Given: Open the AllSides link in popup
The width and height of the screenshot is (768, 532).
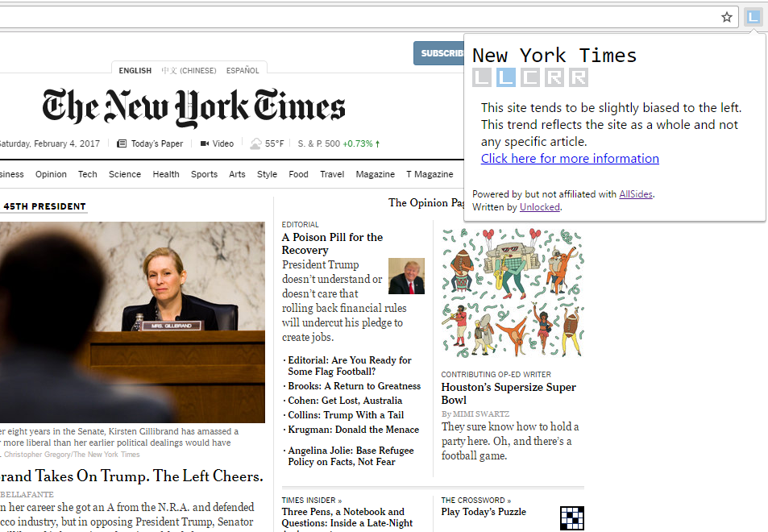Looking at the screenshot, I should tap(636, 194).
